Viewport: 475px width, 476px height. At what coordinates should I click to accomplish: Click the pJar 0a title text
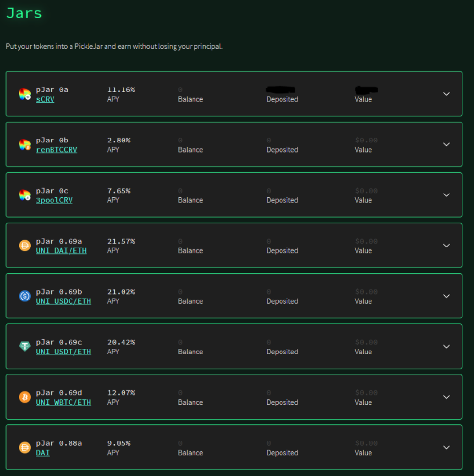[x=52, y=90]
